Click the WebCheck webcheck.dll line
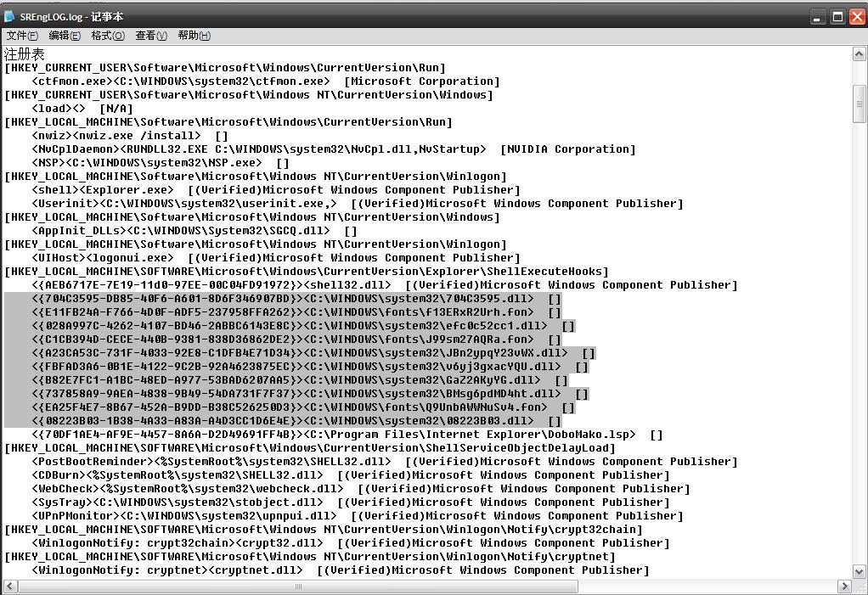 (x=361, y=489)
